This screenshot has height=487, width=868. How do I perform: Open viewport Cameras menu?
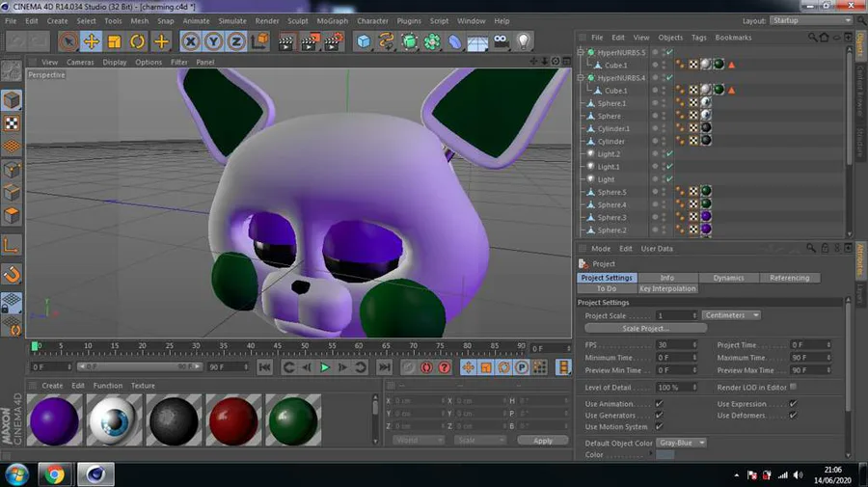(80, 62)
